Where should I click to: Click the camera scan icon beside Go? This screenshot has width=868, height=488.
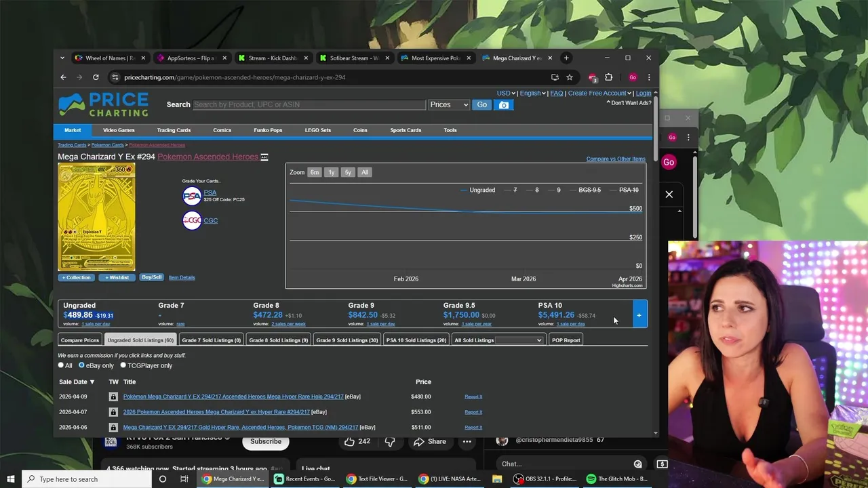(x=504, y=105)
